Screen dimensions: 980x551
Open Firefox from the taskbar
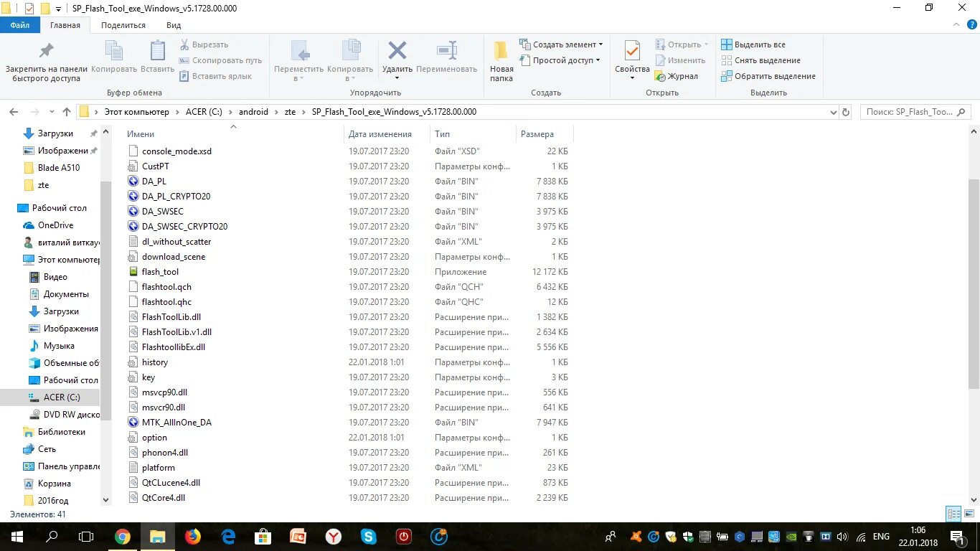[x=193, y=536]
